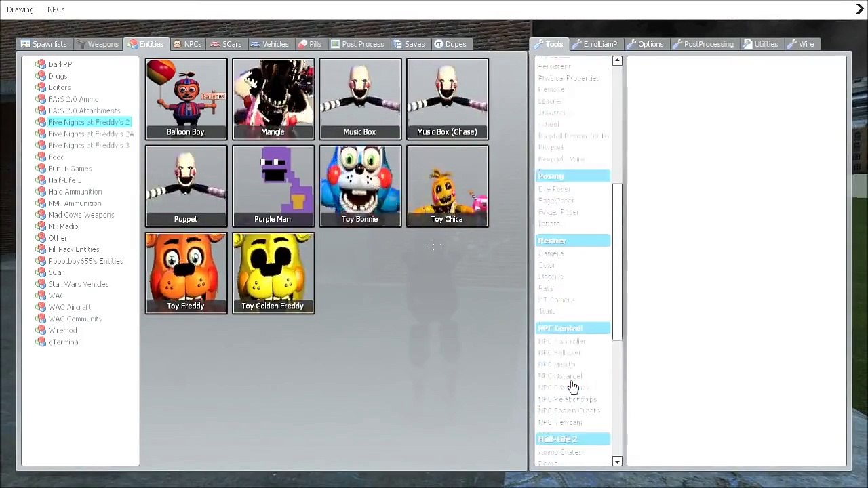Viewport: 868px width, 488px height.
Task: Open the Spawnlists tab
Action: point(44,44)
